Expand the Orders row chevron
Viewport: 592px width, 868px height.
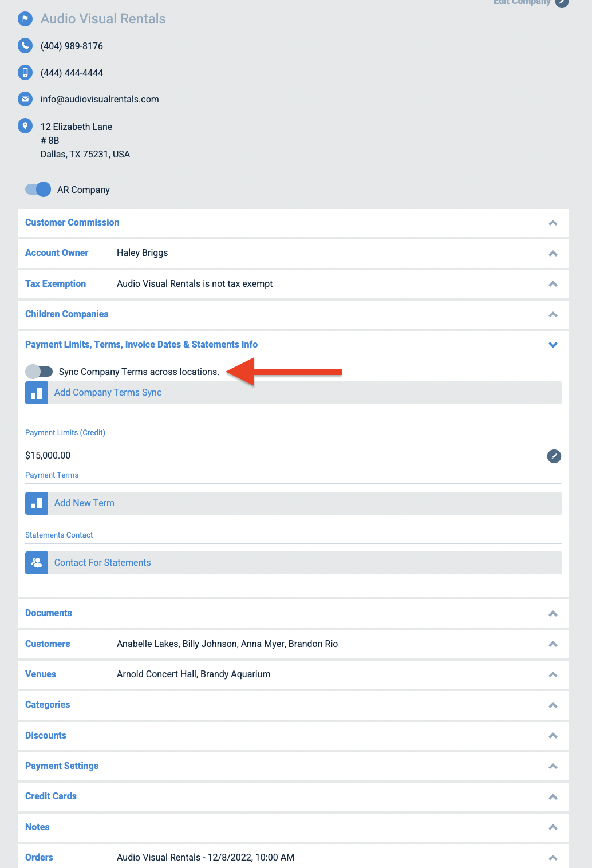tap(553, 858)
